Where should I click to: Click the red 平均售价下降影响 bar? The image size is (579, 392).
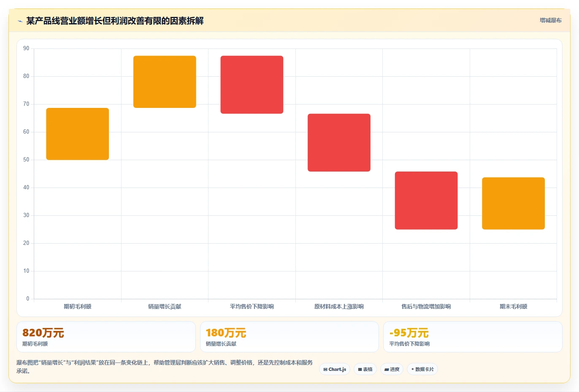pos(252,85)
